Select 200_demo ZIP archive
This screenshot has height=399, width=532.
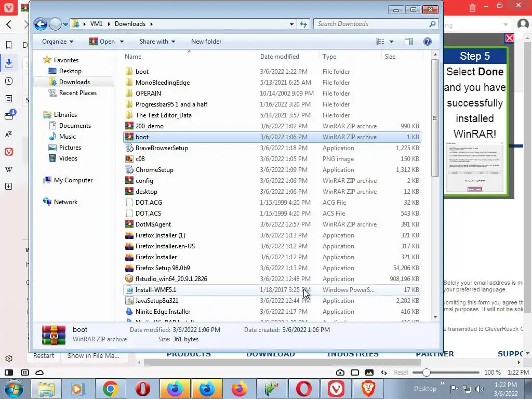coord(272,126)
